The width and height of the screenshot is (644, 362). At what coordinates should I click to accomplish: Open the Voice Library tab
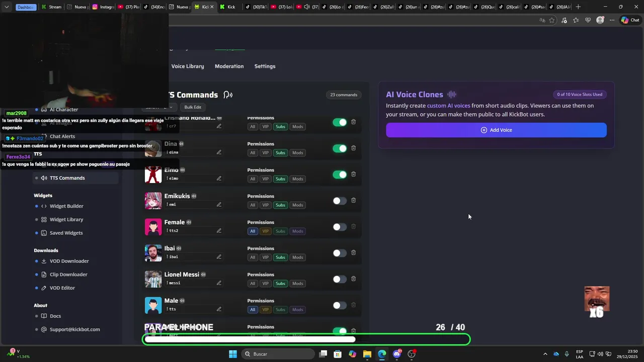click(188, 66)
